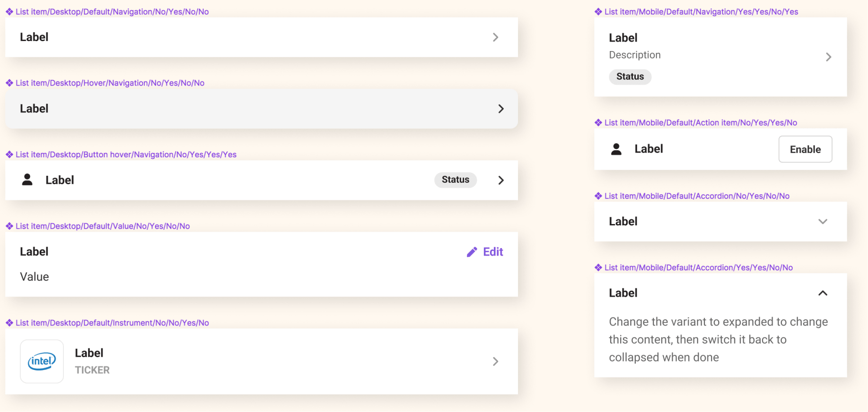868x412 pixels.
Task: Click Status badge in mobile Navigation item
Action: point(630,77)
